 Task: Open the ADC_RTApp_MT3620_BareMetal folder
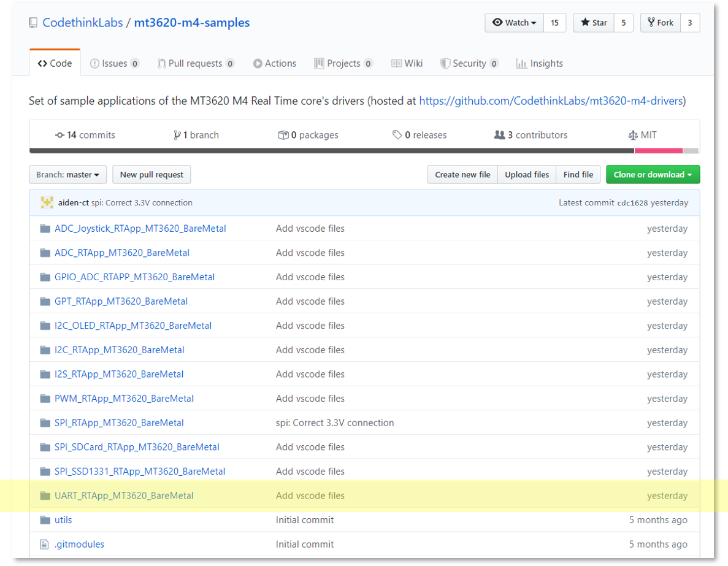click(x=122, y=253)
